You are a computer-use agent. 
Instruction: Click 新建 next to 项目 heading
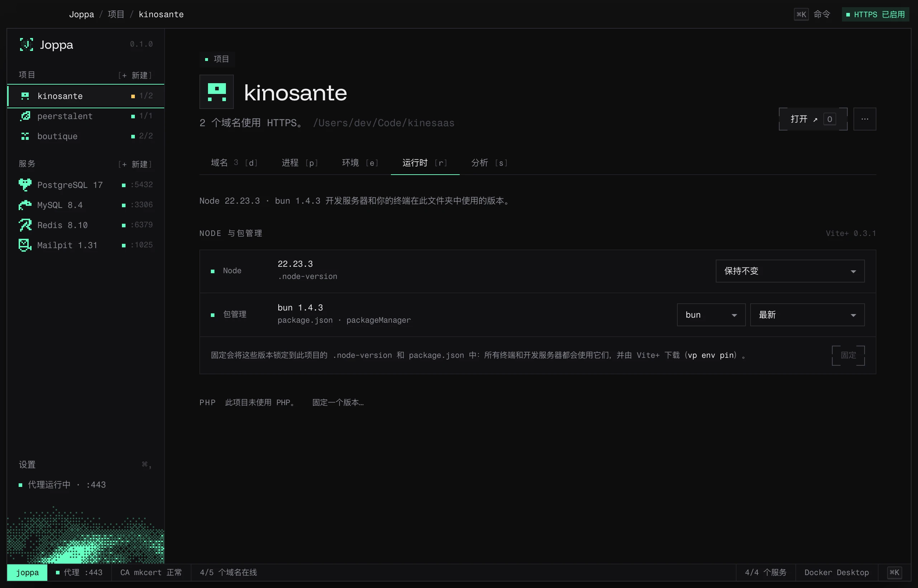[135, 75]
